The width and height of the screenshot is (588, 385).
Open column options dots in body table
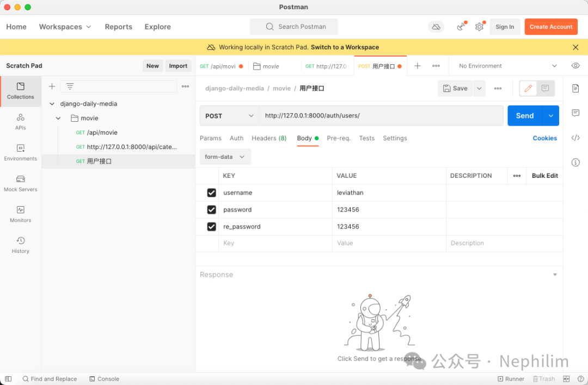(517, 176)
